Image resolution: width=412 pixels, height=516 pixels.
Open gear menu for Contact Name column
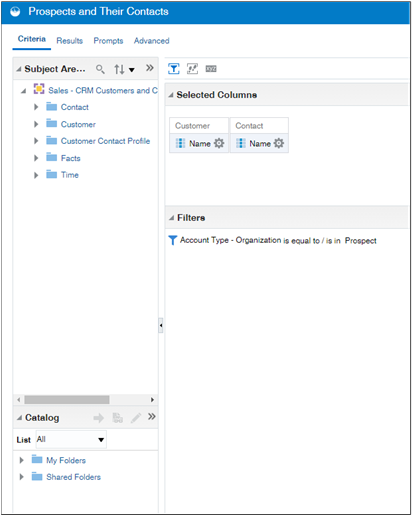tap(279, 143)
